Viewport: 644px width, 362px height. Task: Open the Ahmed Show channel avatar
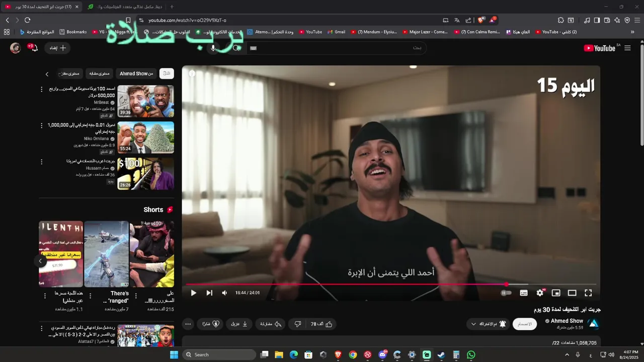594,324
